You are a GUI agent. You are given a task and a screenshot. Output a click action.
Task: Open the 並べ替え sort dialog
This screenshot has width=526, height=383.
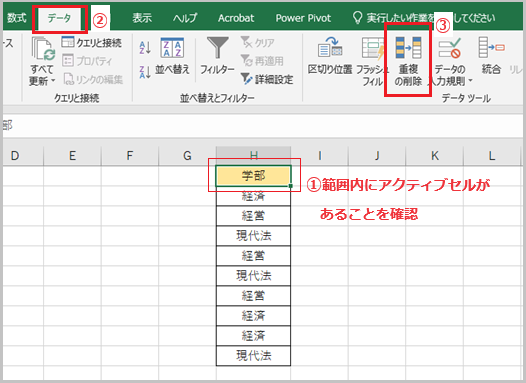click(172, 55)
